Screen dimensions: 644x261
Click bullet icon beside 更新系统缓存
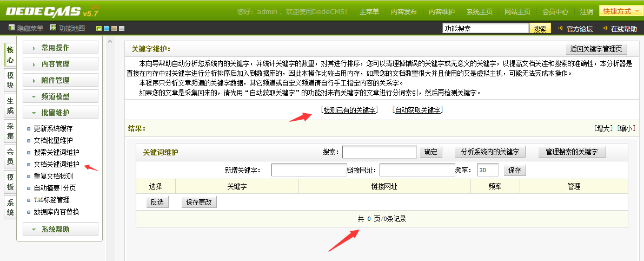(29, 129)
